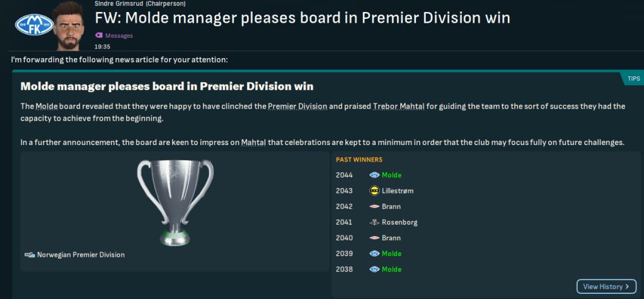Image resolution: width=644 pixels, height=299 pixels.
Task: Click Molde's badge beside 2044
Action: click(374, 175)
